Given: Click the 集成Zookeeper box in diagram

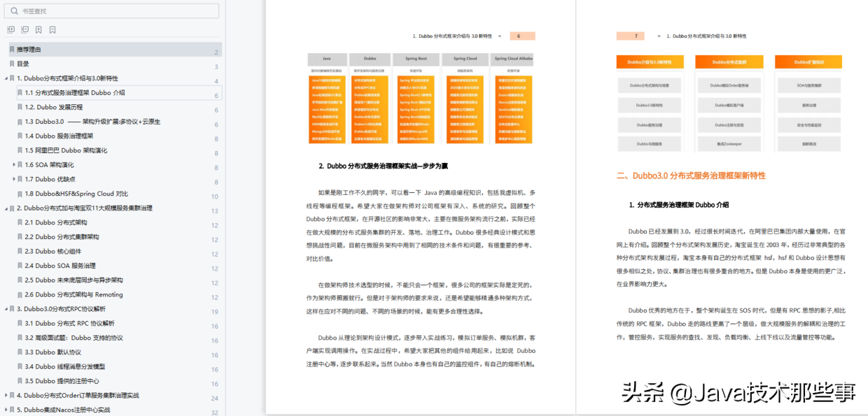Looking at the screenshot, I should pos(729,144).
